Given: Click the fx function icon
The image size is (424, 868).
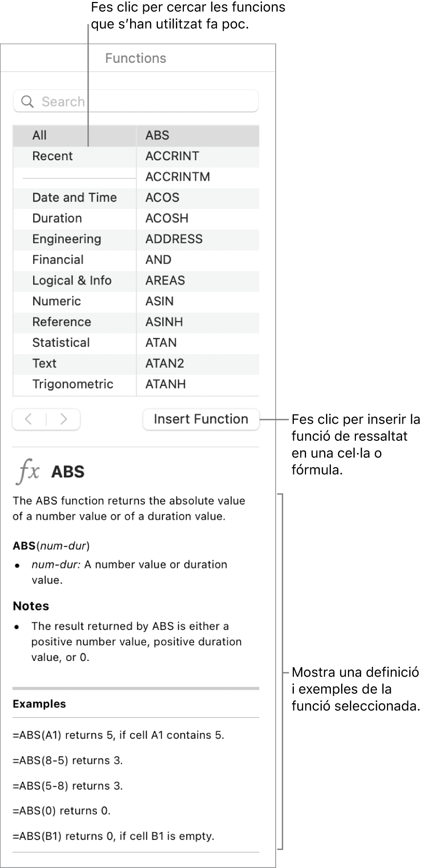Looking at the screenshot, I should coord(28,472).
